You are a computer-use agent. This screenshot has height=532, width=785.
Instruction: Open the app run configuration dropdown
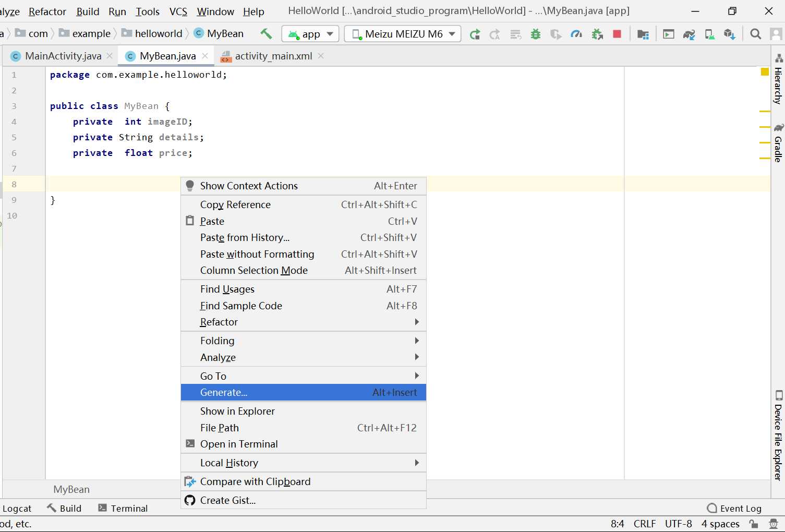point(310,34)
